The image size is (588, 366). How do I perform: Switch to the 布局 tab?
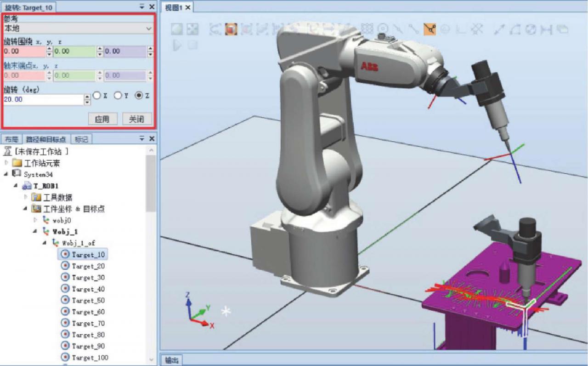pos(11,139)
